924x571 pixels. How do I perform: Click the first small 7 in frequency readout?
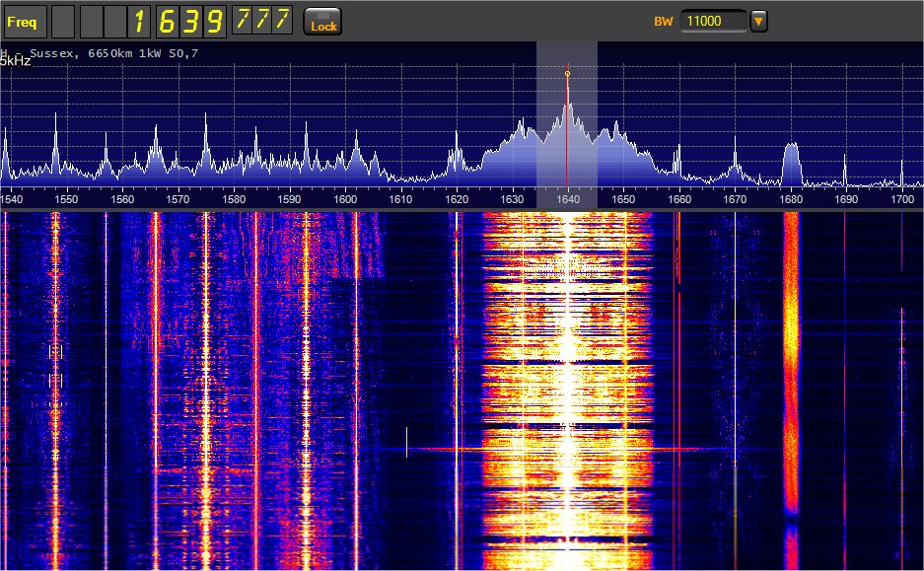[241, 19]
